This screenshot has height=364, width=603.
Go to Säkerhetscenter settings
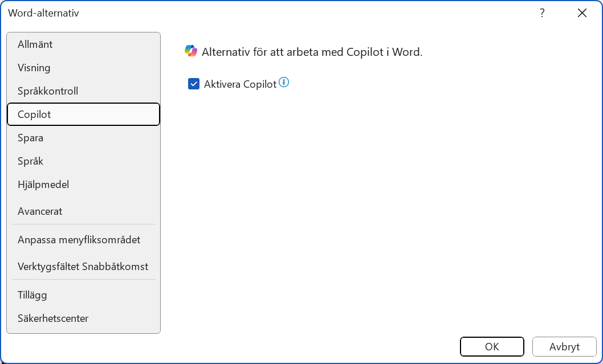pos(53,318)
